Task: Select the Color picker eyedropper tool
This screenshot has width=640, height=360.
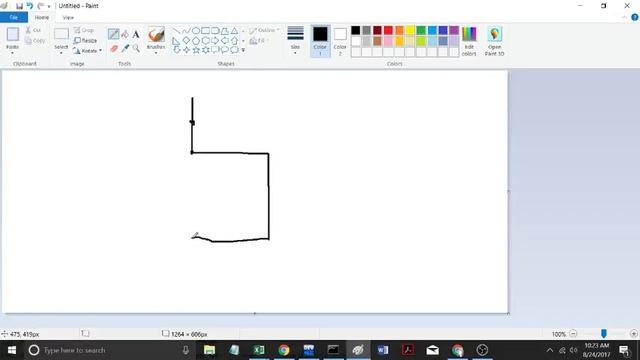Action: coord(125,49)
